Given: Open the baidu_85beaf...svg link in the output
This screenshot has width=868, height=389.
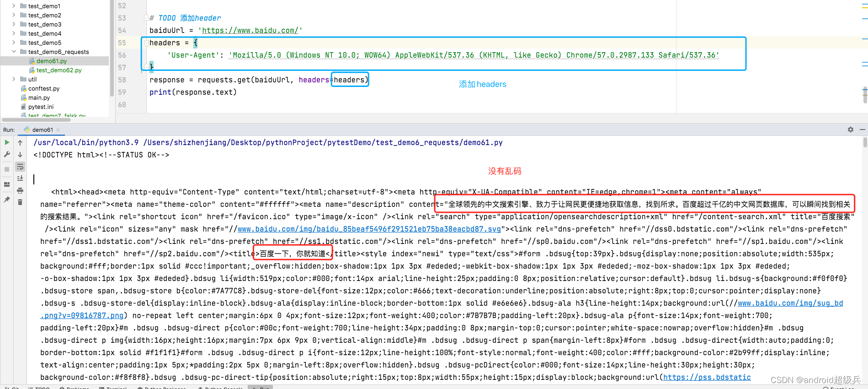Looking at the screenshot, I should click(369, 229).
